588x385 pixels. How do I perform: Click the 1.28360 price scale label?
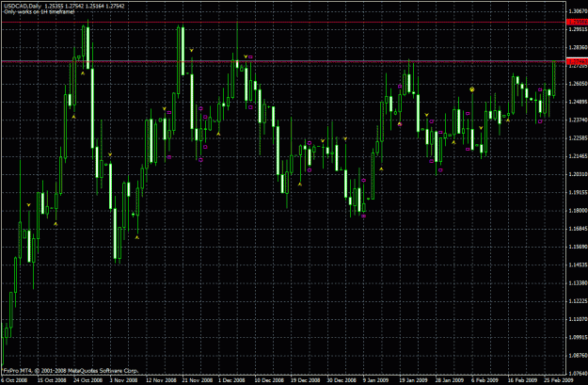pyautogui.click(x=578, y=47)
